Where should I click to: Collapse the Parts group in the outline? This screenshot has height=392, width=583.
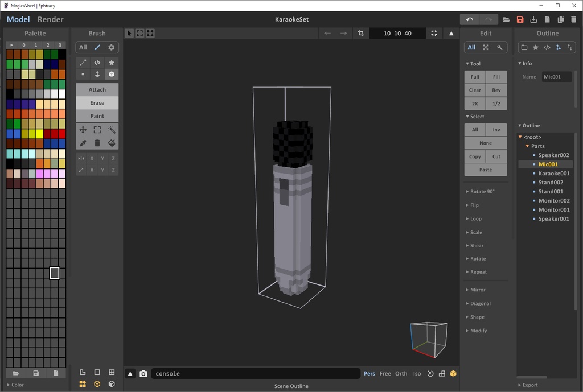point(527,146)
